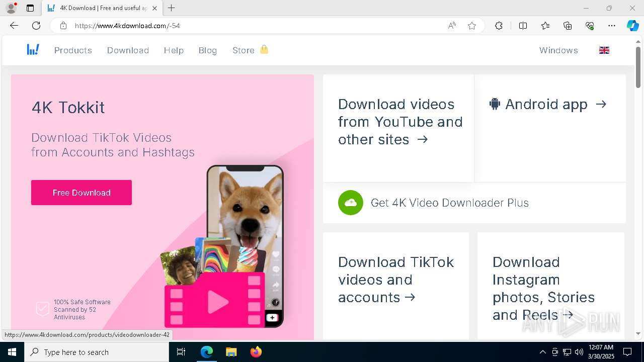Open Task View on taskbar
This screenshot has height=362, width=644.
181,352
